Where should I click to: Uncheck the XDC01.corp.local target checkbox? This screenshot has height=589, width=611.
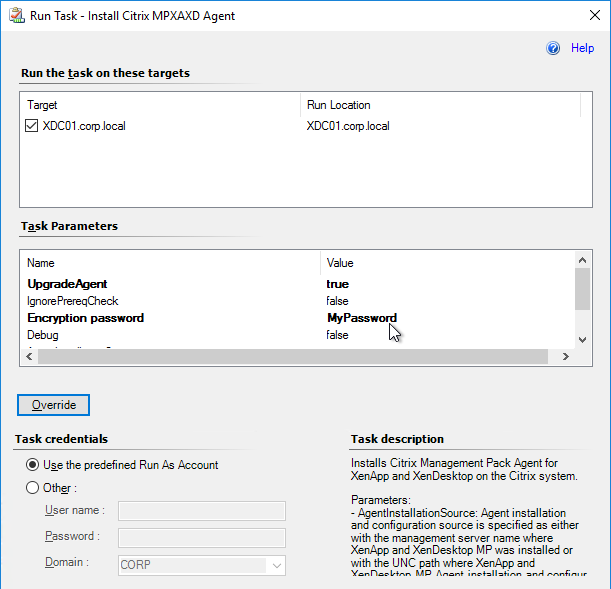coord(32,126)
